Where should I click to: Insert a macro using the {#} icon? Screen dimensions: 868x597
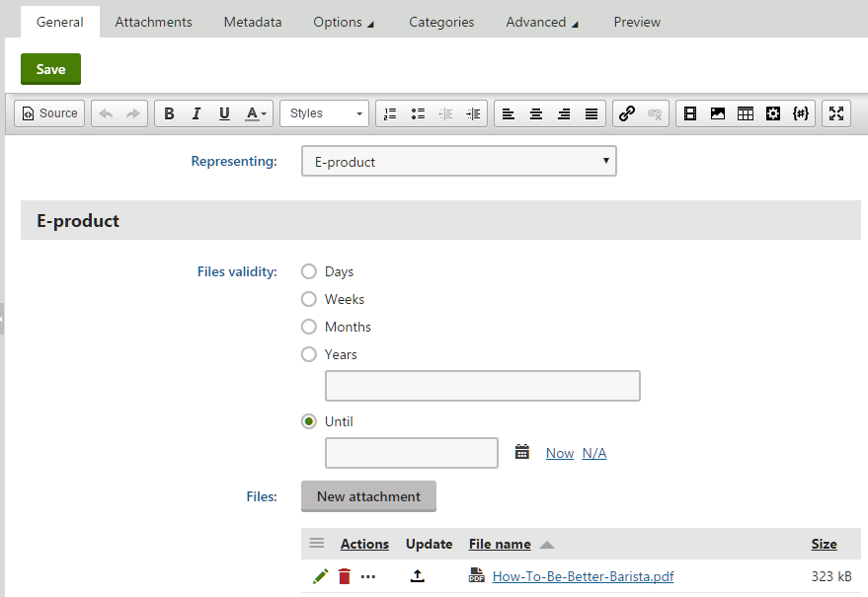point(800,112)
